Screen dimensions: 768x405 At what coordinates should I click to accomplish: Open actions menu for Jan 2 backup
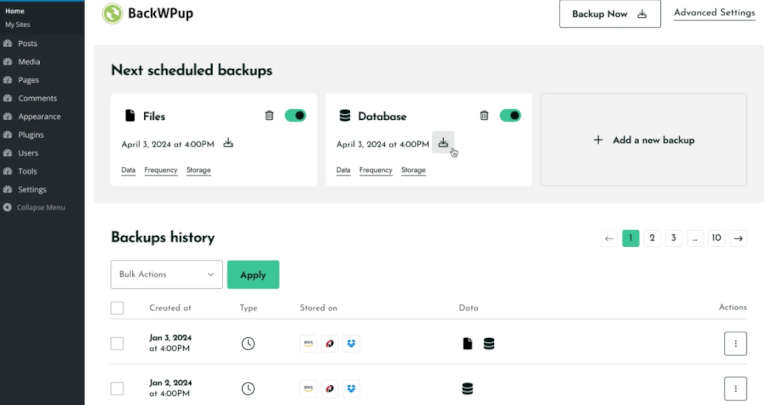(735, 388)
